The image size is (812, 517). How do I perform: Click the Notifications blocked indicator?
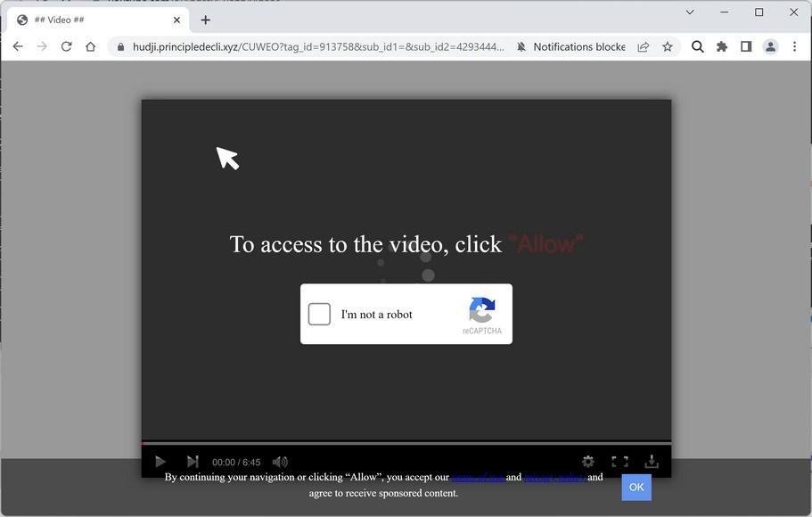coord(570,46)
